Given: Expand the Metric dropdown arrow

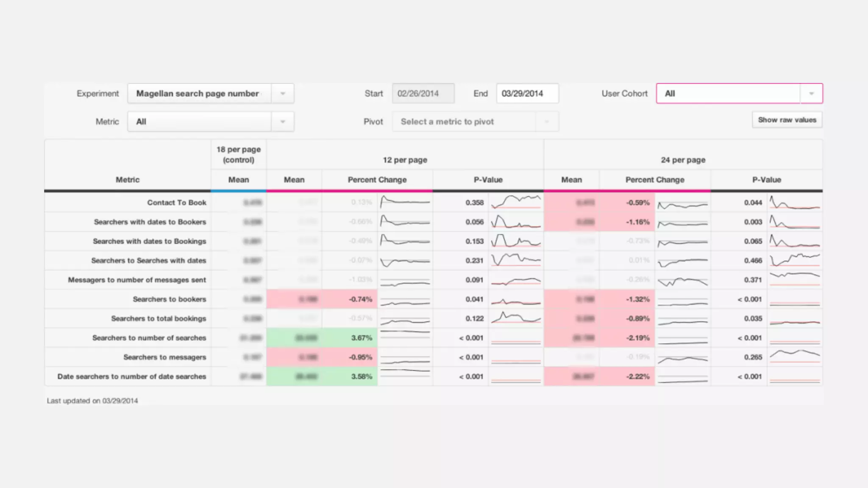Looking at the screenshot, I should tap(283, 122).
